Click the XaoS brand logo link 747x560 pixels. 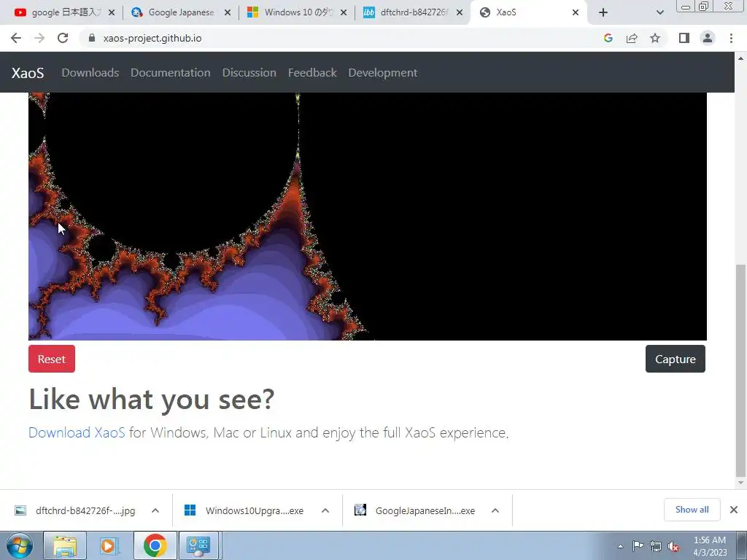28,73
